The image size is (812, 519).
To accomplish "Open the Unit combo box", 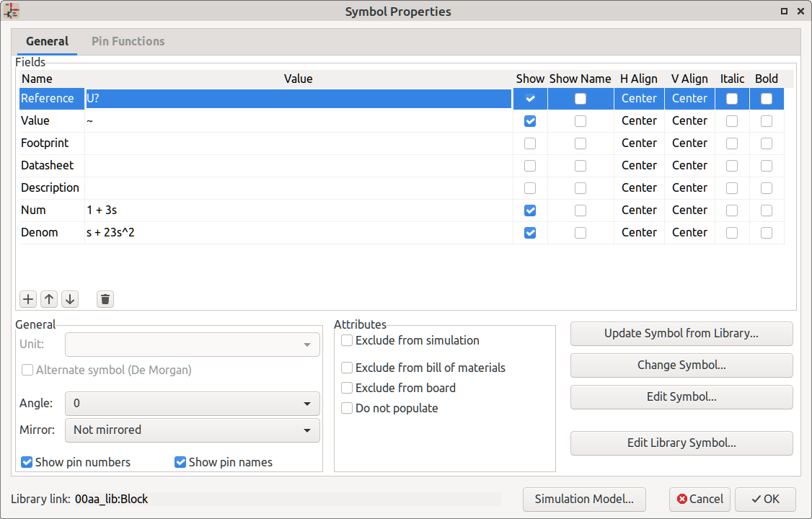I will 193,345.
